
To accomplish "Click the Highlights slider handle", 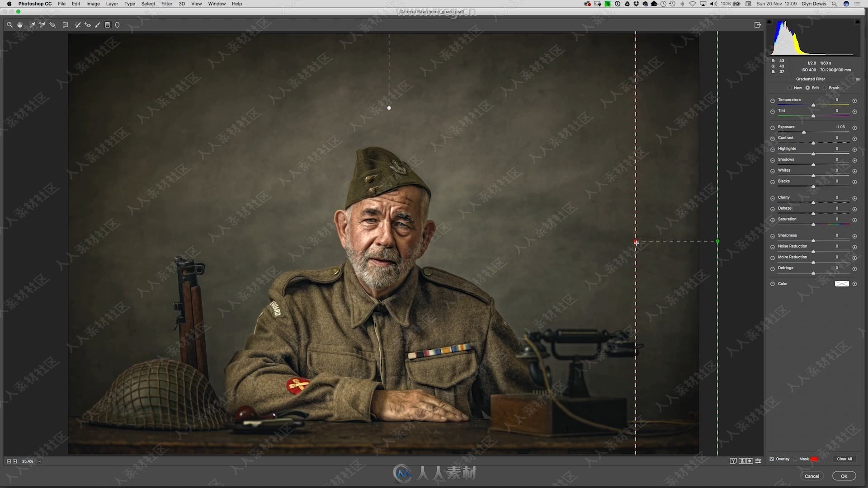I will (813, 154).
